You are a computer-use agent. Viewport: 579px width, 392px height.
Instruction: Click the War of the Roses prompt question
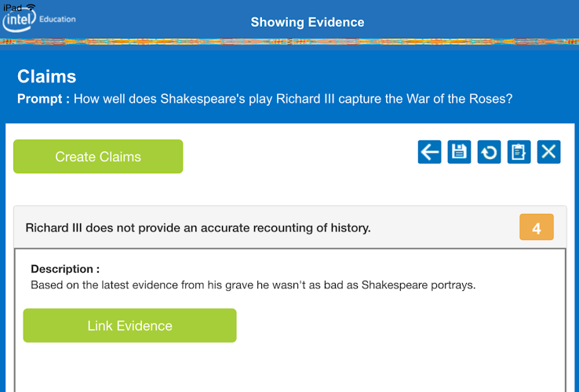tap(293, 100)
